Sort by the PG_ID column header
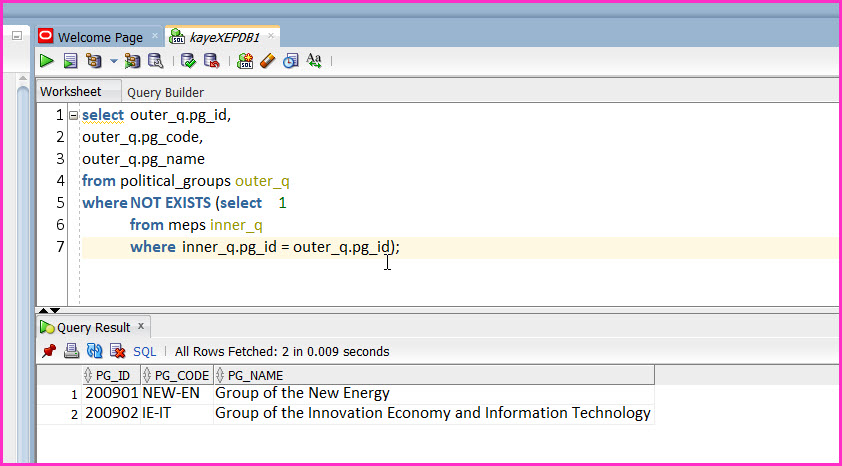The width and height of the screenshot is (842, 466). coord(111,375)
